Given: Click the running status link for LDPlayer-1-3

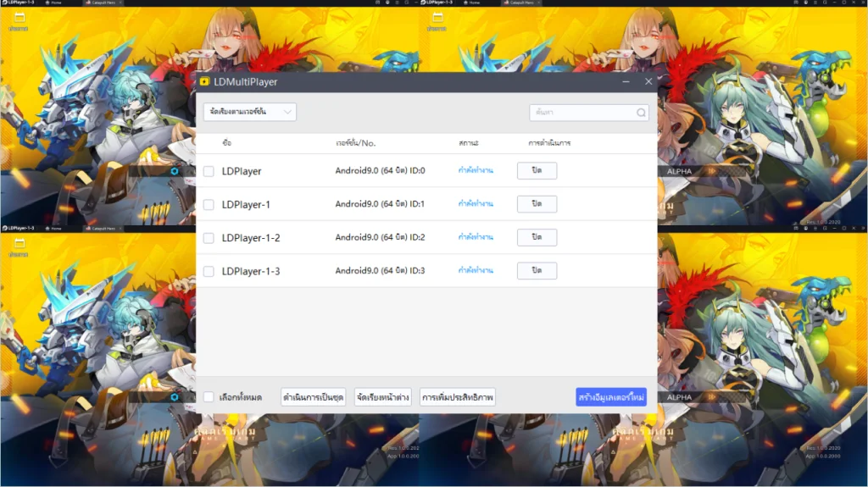Looking at the screenshot, I should pos(476,270).
